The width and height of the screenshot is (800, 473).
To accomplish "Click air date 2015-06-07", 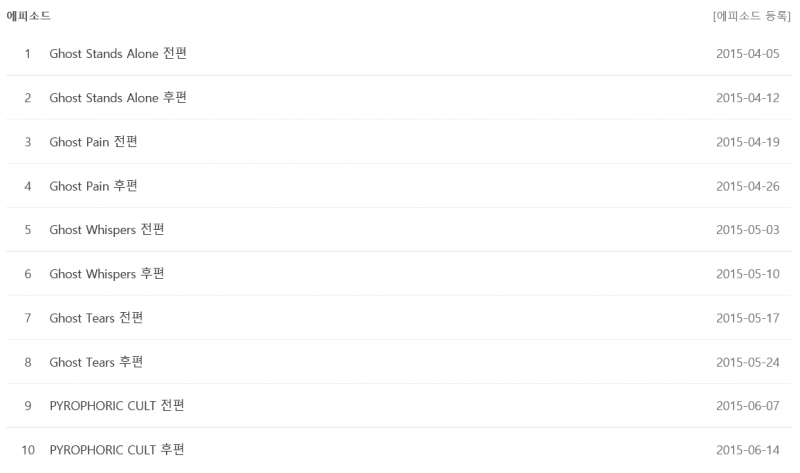I will tap(747, 406).
